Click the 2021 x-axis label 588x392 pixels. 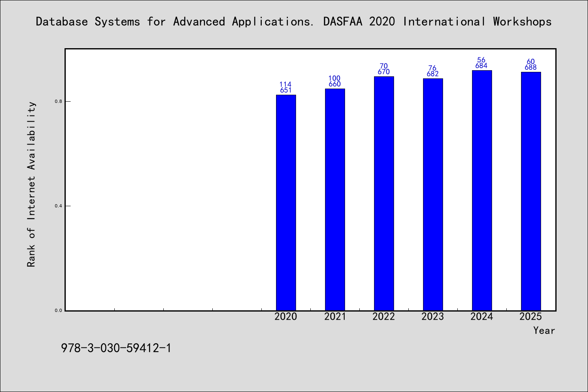click(335, 316)
